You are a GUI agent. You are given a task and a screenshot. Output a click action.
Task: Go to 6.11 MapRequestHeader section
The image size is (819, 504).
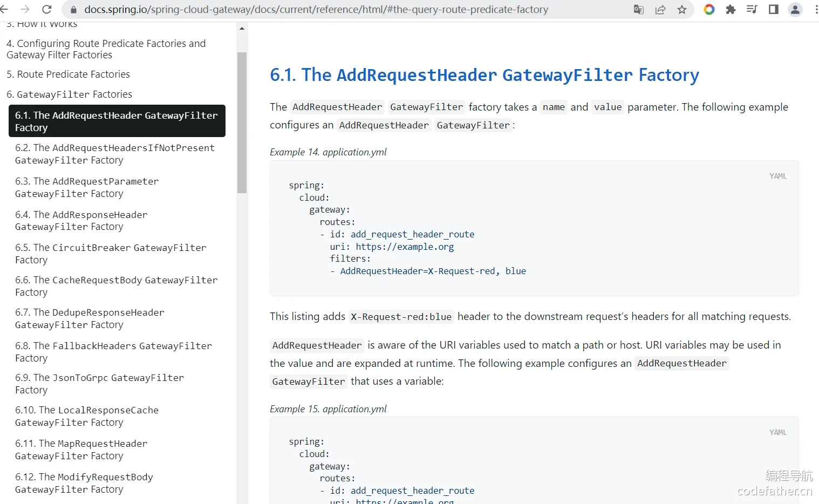[81, 449]
